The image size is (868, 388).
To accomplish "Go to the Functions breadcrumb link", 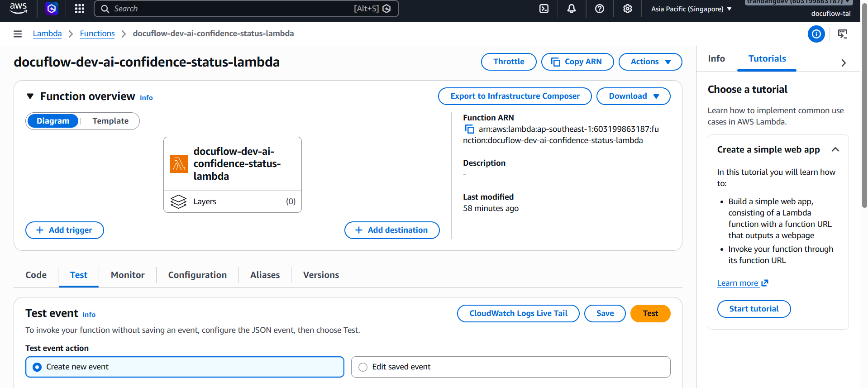I will [x=97, y=34].
